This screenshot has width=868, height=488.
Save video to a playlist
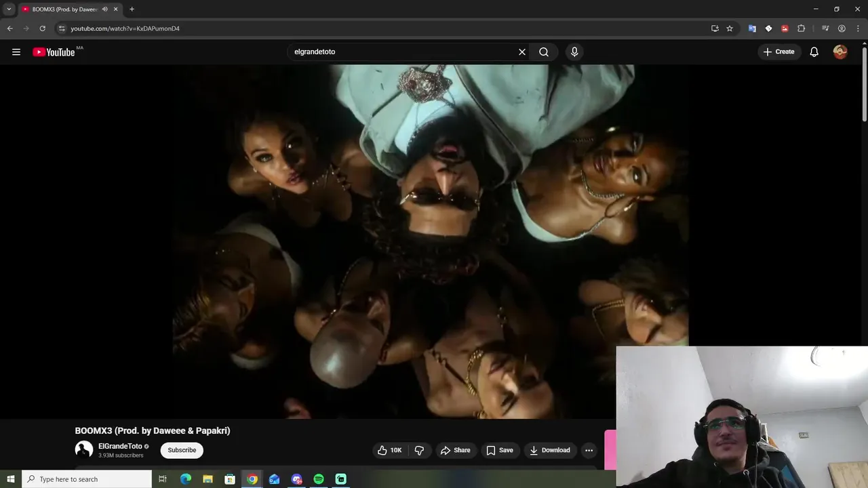(x=500, y=450)
